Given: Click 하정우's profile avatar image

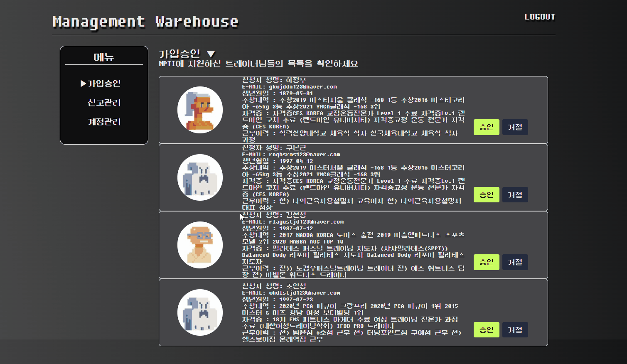Looking at the screenshot, I should (200, 109).
